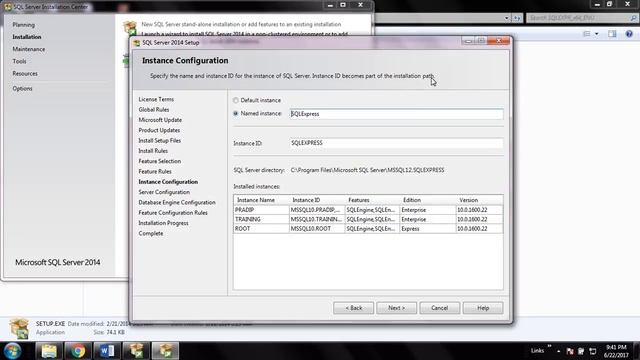This screenshot has width=640, height=360.
Task: Open the Explorer change view icon
Action: 587,34
